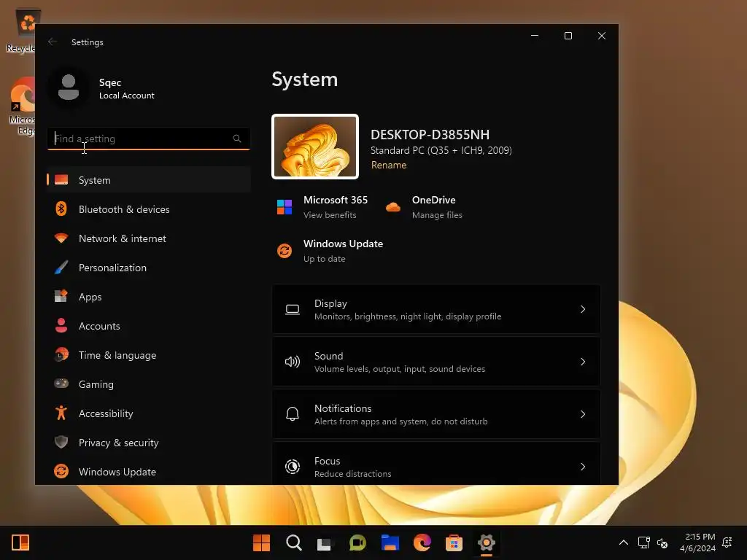Click the search magnifier in Find a setting
This screenshot has width=747, height=560.
[x=237, y=139]
